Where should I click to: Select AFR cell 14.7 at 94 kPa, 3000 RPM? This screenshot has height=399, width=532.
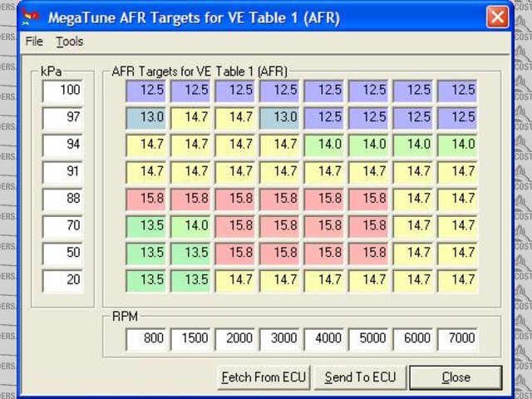pos(279,145)
